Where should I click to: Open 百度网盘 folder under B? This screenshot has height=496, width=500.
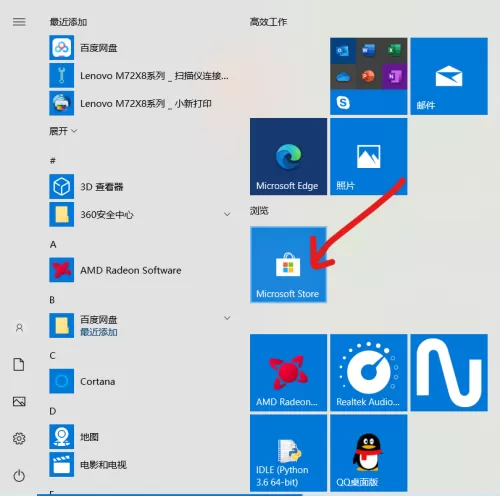click(140, 325)
